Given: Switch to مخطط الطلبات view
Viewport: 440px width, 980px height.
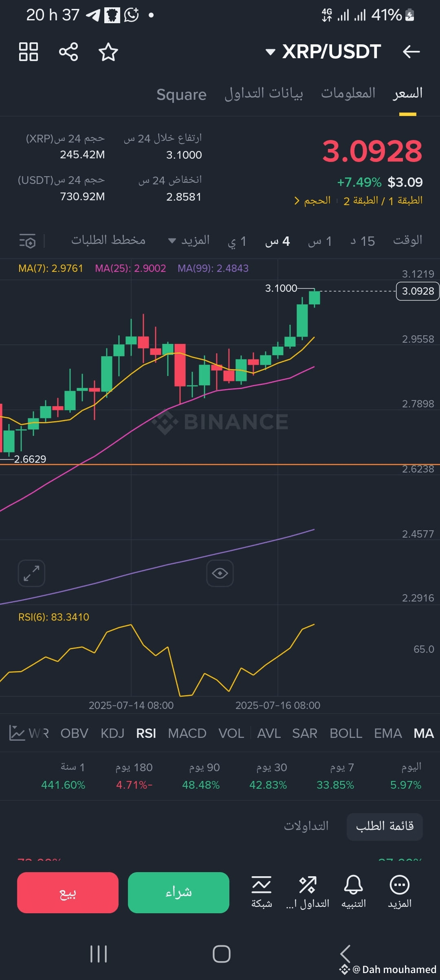Looking at the screenshot, I should pos(108,240).
